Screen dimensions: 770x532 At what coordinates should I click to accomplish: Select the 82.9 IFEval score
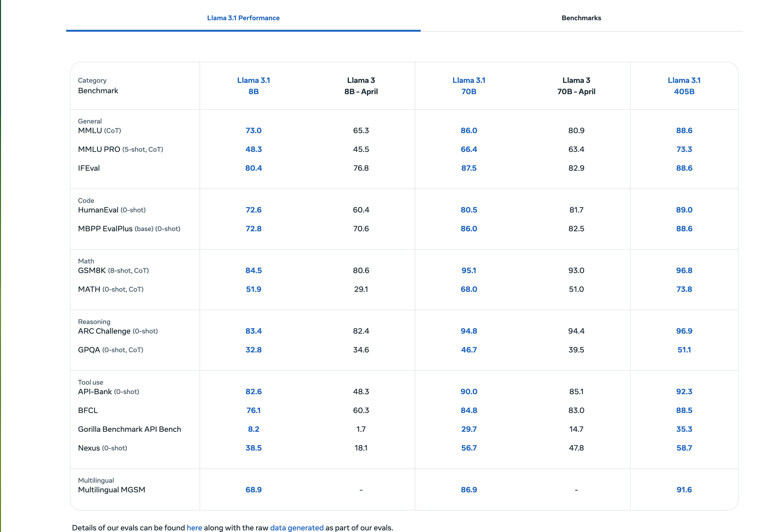(576, 168)
